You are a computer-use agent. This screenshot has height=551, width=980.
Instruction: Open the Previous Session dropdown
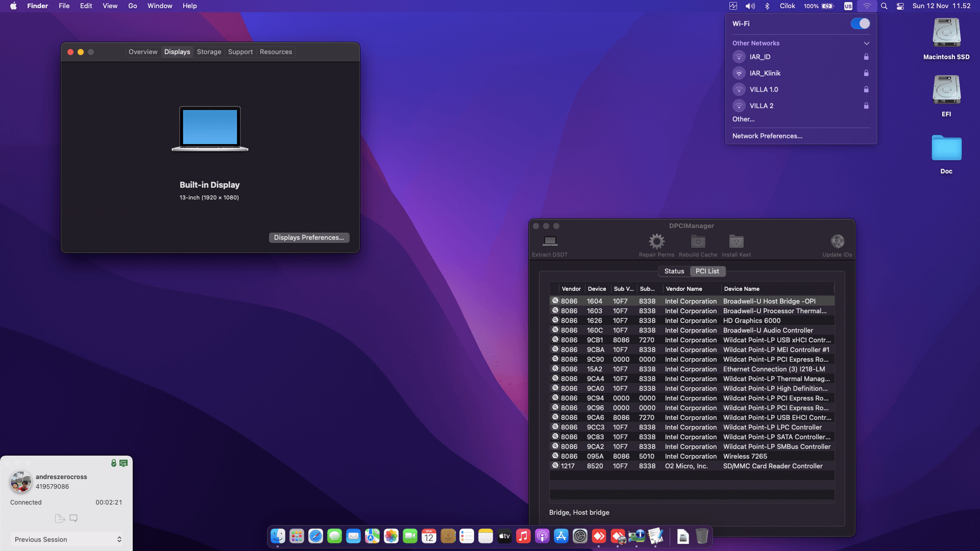pos(67,539)
